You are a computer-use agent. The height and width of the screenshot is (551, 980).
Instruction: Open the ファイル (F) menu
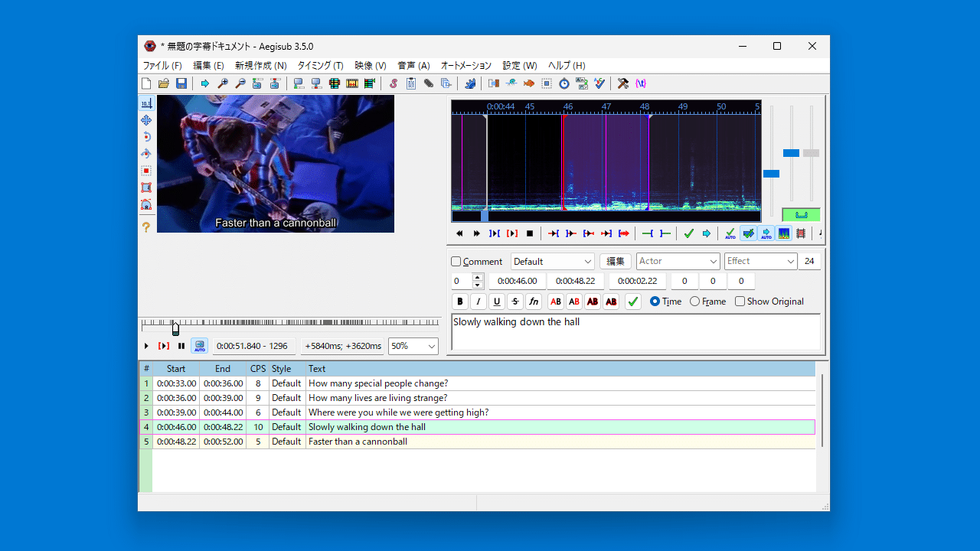162,66
